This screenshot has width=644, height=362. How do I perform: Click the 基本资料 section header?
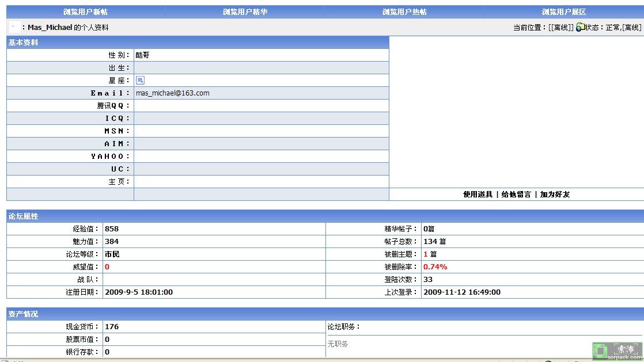[23, 43]
